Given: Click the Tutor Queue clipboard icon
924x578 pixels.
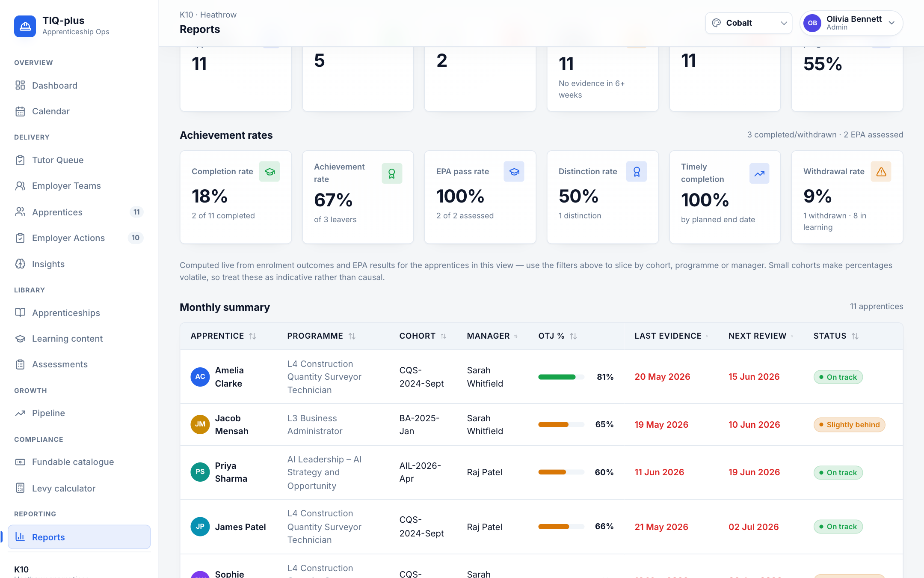Looking at the screenshot, I should tap(20, 160).
